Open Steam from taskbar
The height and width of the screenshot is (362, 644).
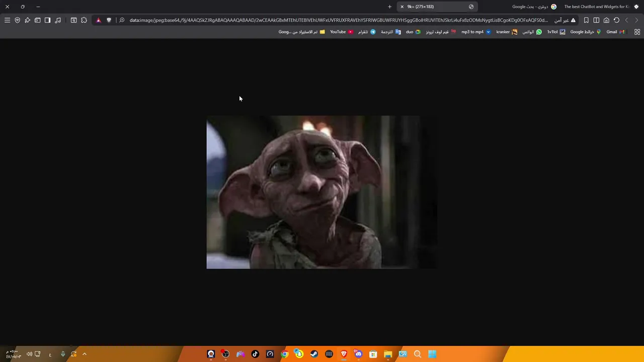tap(314, 354)
